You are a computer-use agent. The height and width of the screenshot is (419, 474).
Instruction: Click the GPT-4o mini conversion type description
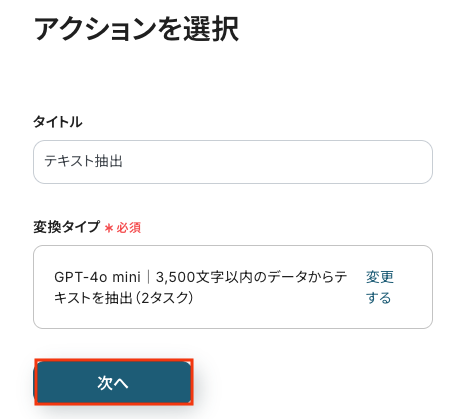click(201, 287)
